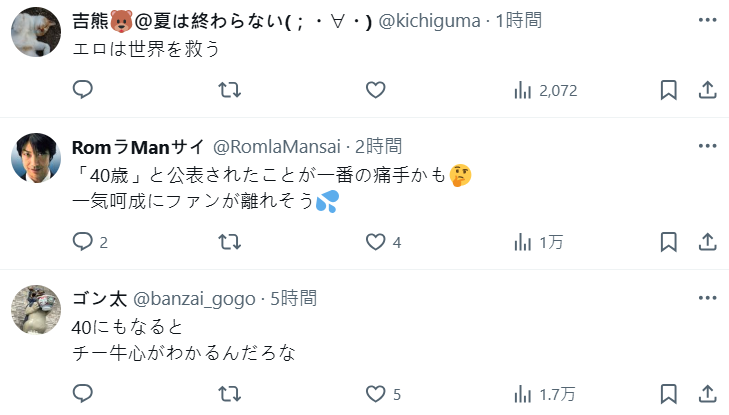Share the RomlaMansai tweet
The image size is (729, 415).
[x=706, y=242]
